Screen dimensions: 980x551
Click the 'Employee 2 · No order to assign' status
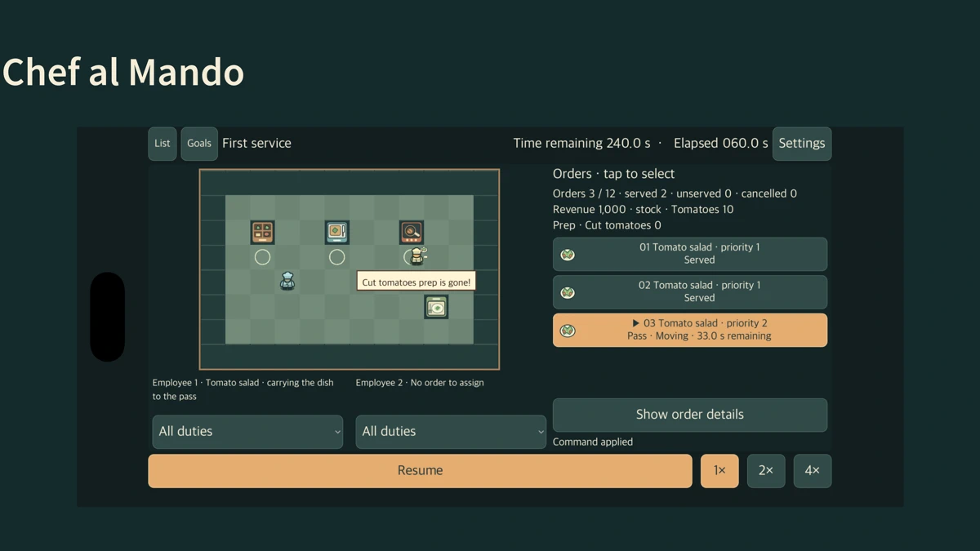tap(420, 383)
